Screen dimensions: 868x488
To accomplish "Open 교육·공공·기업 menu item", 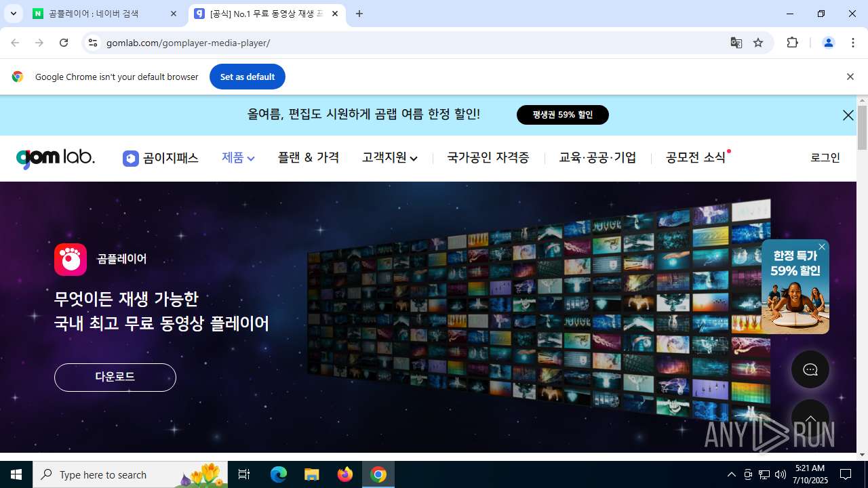I will tap(597, 158).
